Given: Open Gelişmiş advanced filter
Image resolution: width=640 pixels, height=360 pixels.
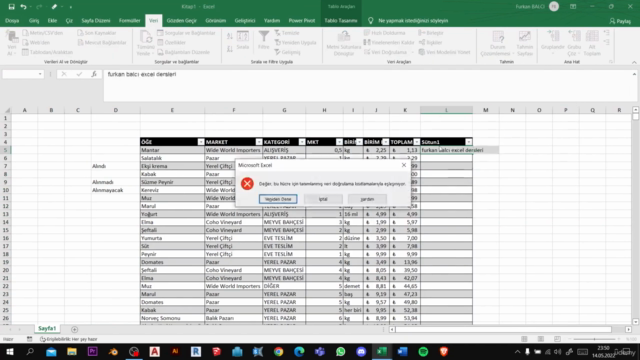Looking at the screenshot, I should [x=287, y=52].
